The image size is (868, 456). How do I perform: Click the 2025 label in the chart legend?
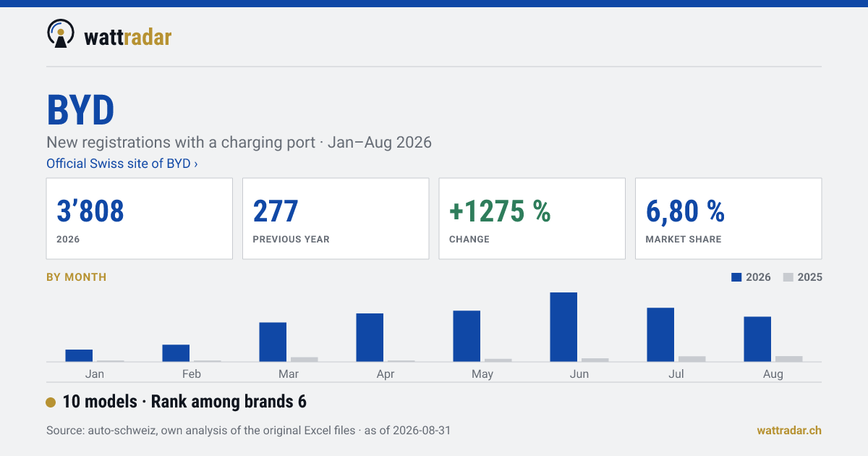click(810, 277)
